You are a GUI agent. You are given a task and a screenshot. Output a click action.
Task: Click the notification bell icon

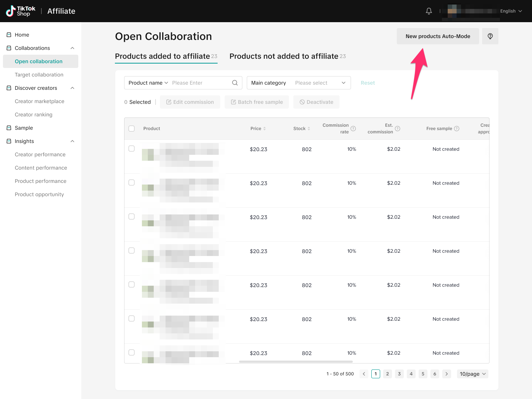[x=429, y=11]
